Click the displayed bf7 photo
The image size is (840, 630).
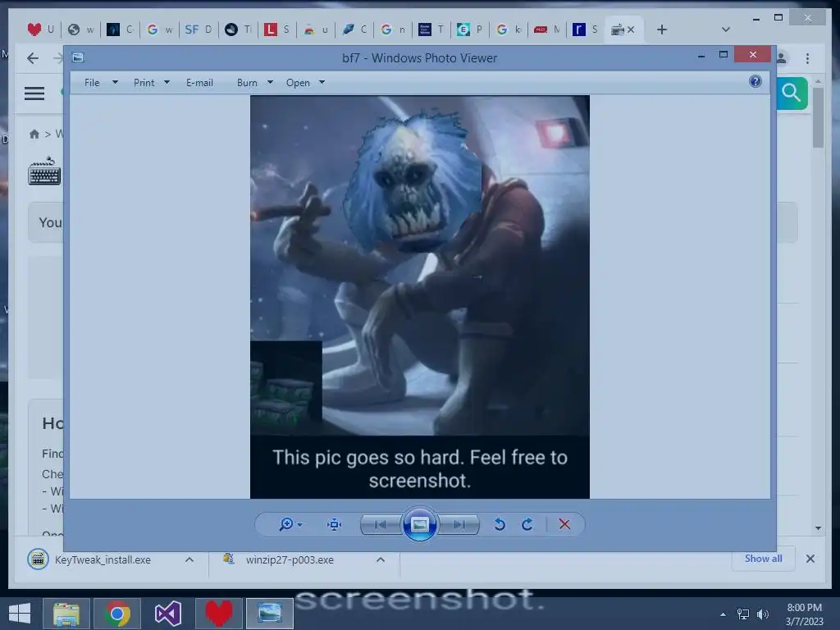(419, 297)
